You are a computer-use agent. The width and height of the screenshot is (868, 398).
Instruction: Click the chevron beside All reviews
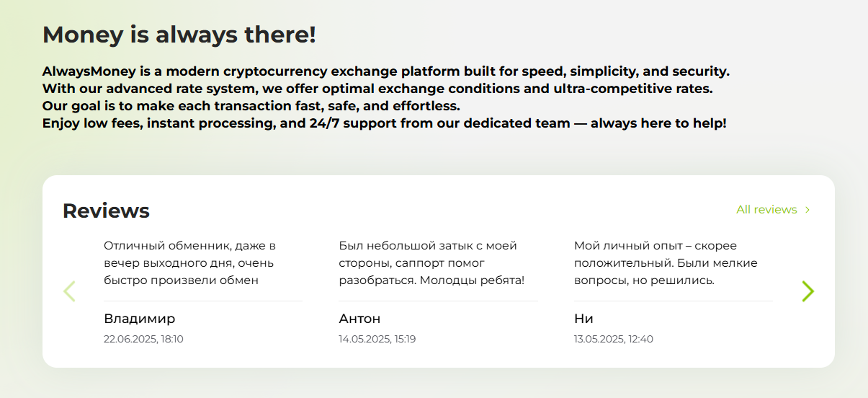click(x=807, y=210)
